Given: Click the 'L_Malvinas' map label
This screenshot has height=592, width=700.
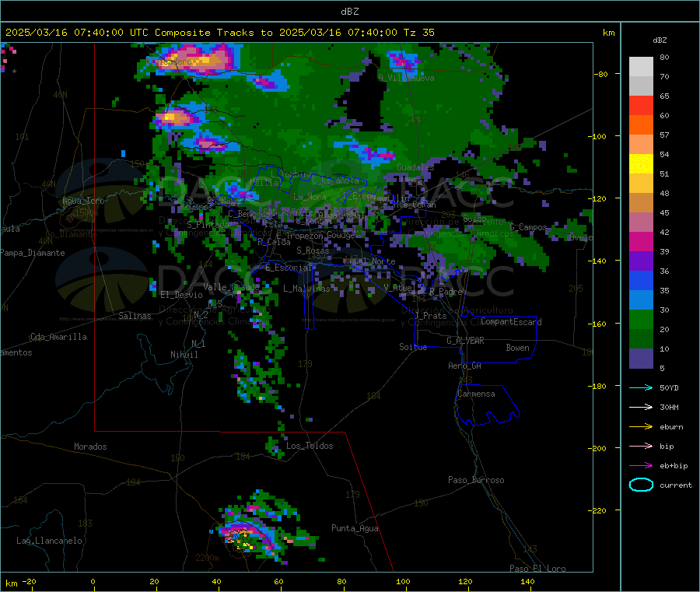Looking at the screenshot, I should pyautogui.click(x=306, y=289).
